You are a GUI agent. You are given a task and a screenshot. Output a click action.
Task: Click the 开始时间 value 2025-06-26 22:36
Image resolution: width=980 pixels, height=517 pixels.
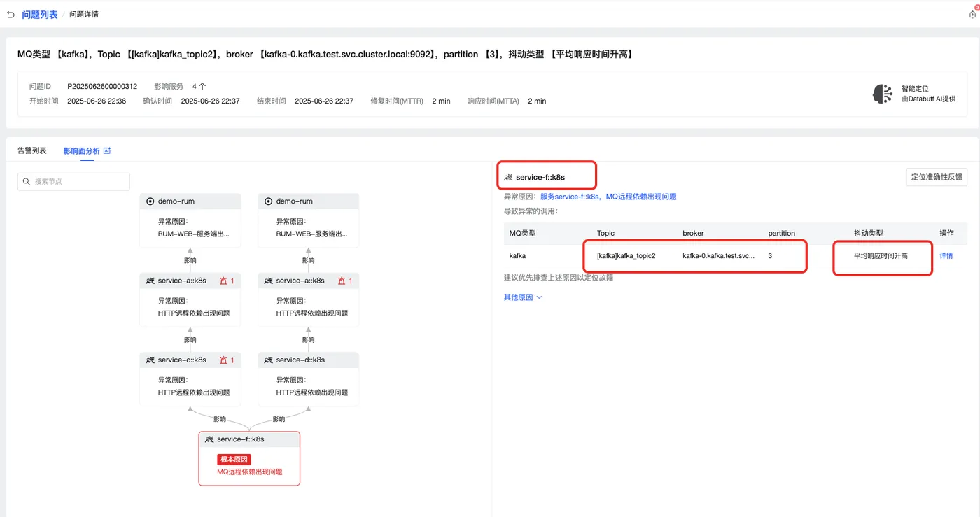[x=97, y=101]
